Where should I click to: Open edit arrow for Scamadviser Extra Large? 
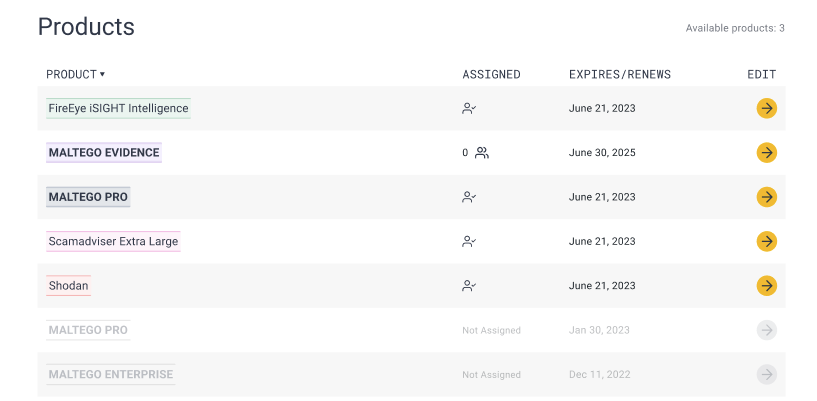coord(766,241)
